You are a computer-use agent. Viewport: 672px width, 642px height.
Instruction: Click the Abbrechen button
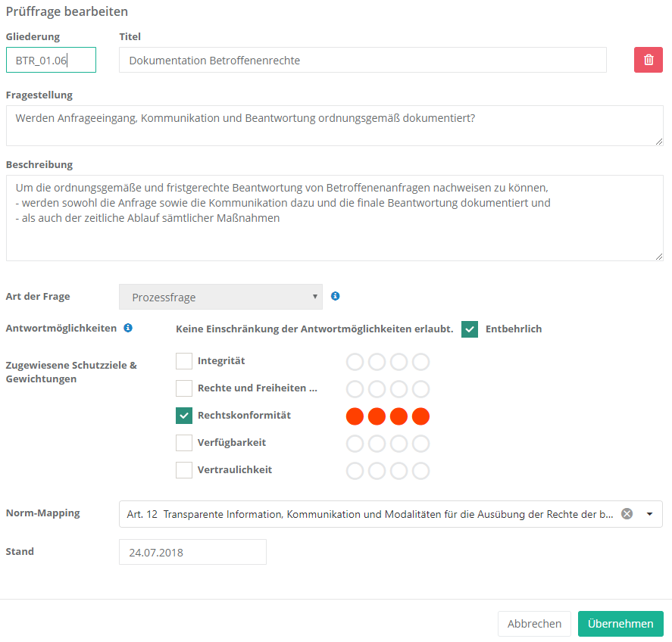(x=534, y=624)
